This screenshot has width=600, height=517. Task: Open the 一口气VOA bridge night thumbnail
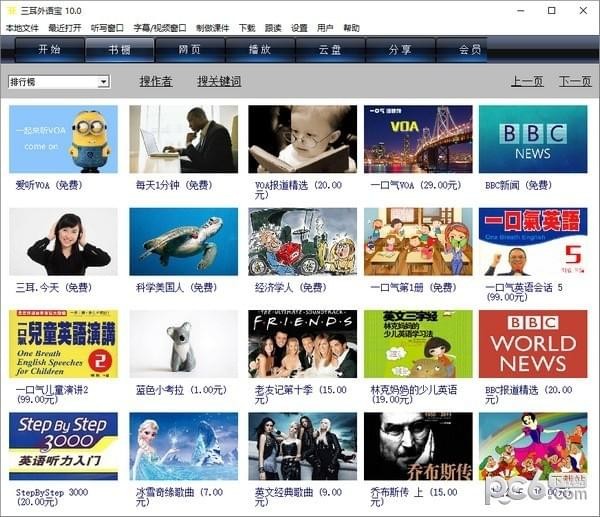(418, 139)
